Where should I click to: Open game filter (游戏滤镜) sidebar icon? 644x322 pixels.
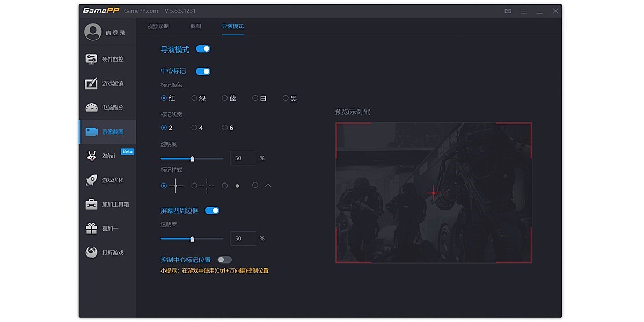pos(91,83)
